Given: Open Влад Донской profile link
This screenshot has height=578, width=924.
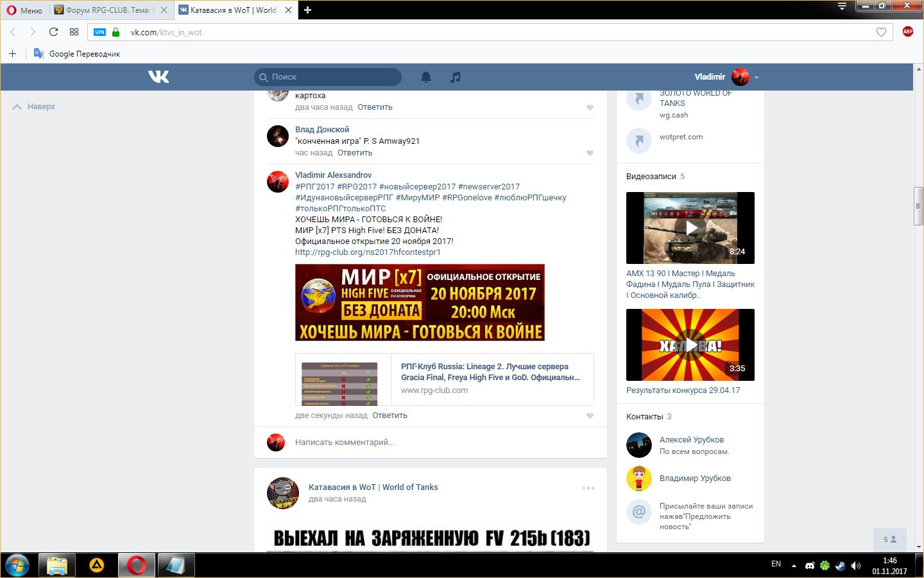Looking at the screenshot, I should click(x=322, y=130).
